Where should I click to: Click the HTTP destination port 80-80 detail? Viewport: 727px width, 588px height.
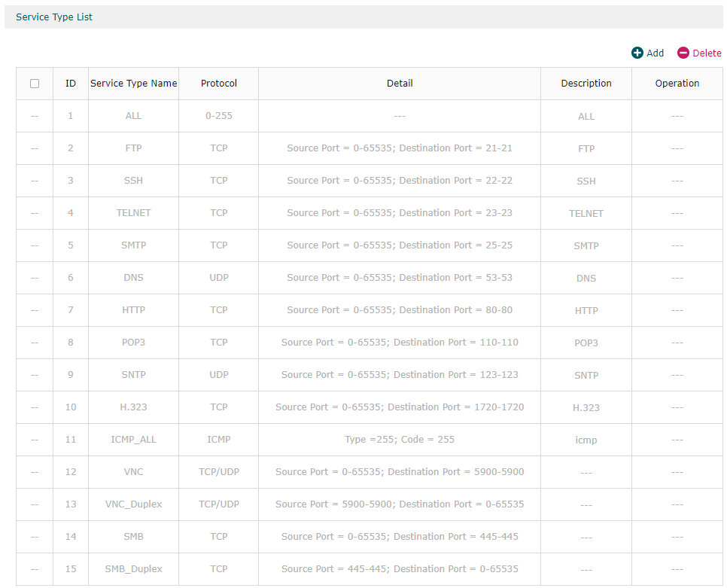(400, 310)
